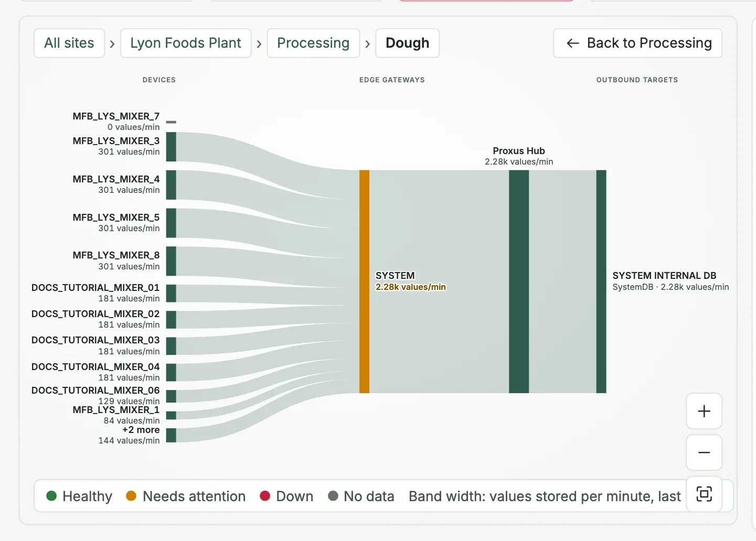Select DOCS_TUTORIAL_MIXER_06 device label
The image size is (756, 541).
tap(95, 391)
